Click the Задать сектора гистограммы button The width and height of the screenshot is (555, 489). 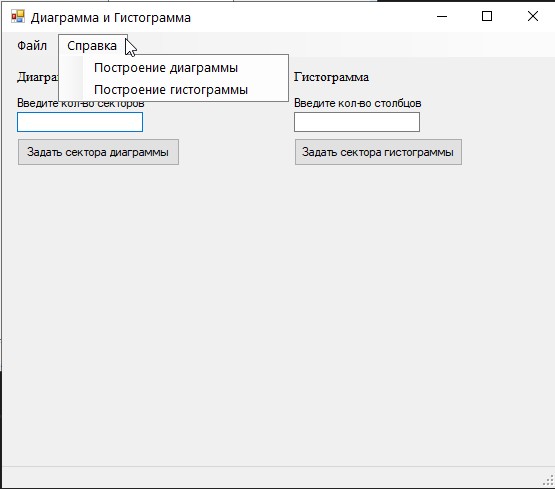click(x=378, y=152)
